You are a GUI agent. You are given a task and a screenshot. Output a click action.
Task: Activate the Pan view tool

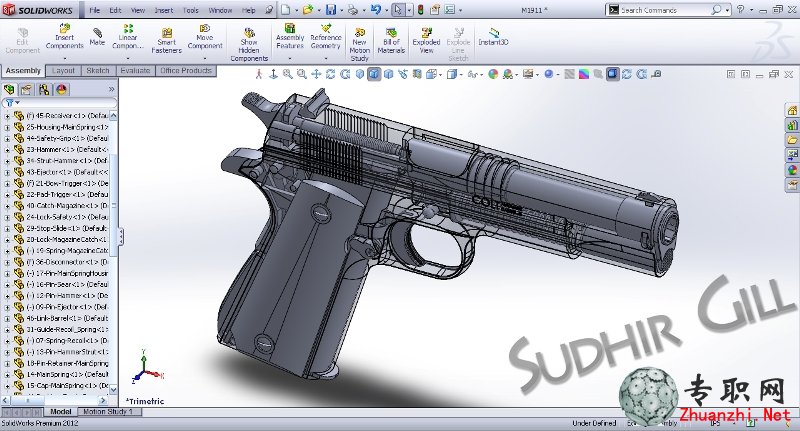(316, 74)
